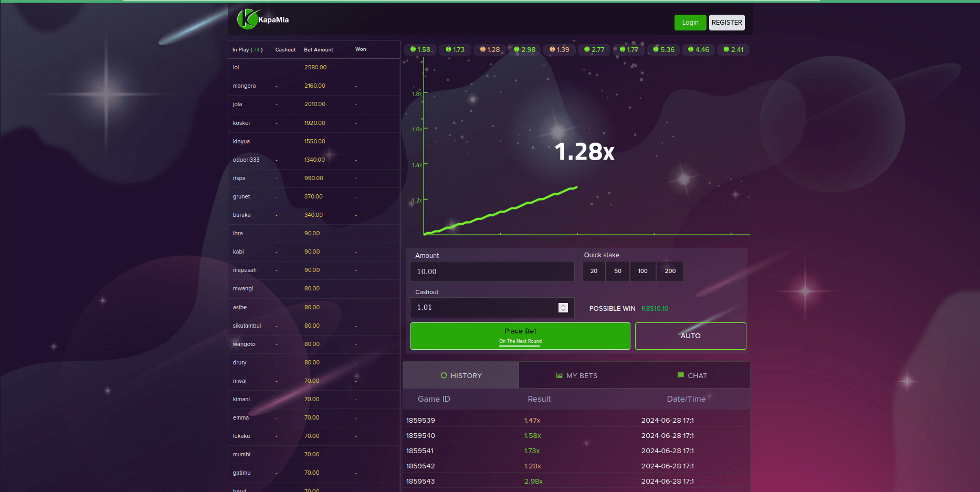Image resolution: width=980 pixels, height=492 pixels.
Task: Switch to the MY BETS tab
Action: (x=576, y=375)
